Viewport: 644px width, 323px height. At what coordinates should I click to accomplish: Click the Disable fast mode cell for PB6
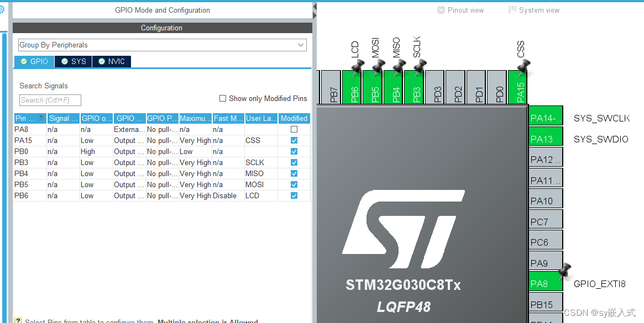coord(228,196)
